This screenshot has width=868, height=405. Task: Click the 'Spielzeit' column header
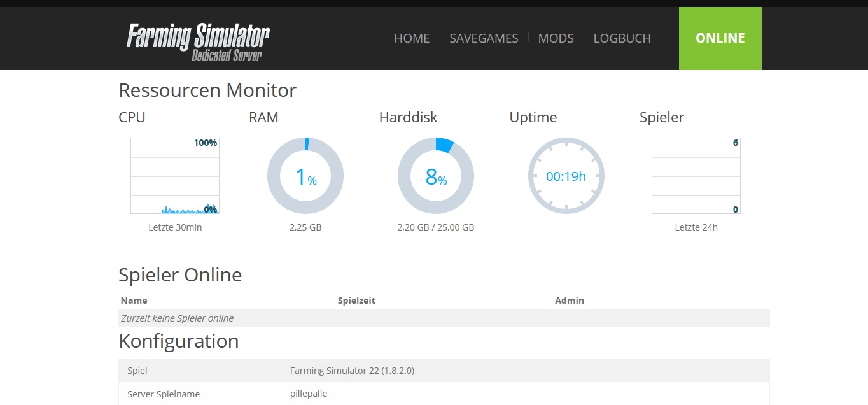(x=356, y=301)
